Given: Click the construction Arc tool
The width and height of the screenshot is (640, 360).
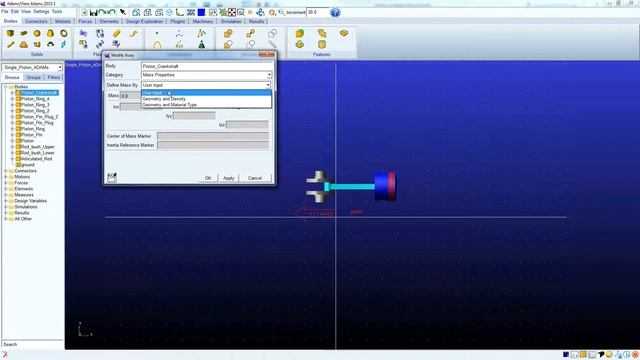Looking at the screenshot, I should tap(157, 44).
